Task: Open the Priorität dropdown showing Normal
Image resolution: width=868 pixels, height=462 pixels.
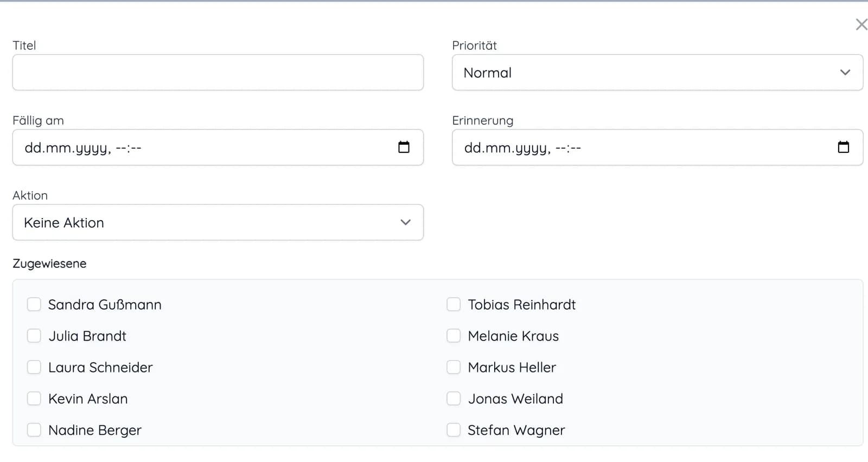Action: pos(658,72)
